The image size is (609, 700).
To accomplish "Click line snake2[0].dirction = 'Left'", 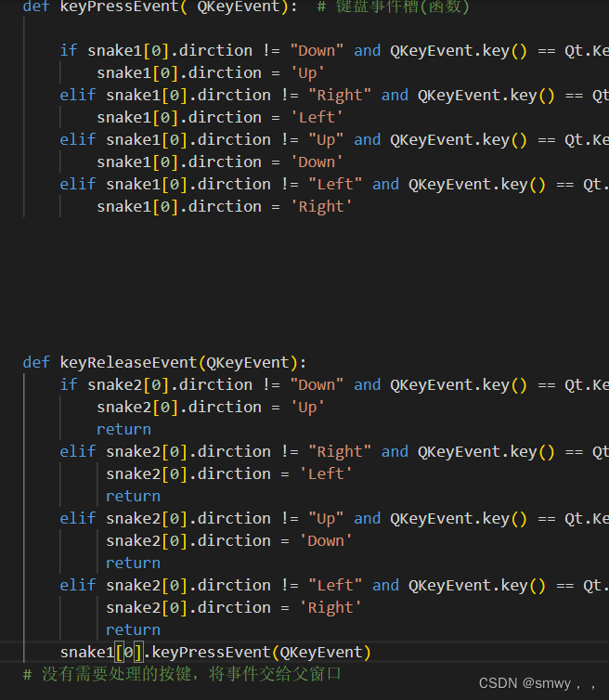I will (x=229, y=474).
